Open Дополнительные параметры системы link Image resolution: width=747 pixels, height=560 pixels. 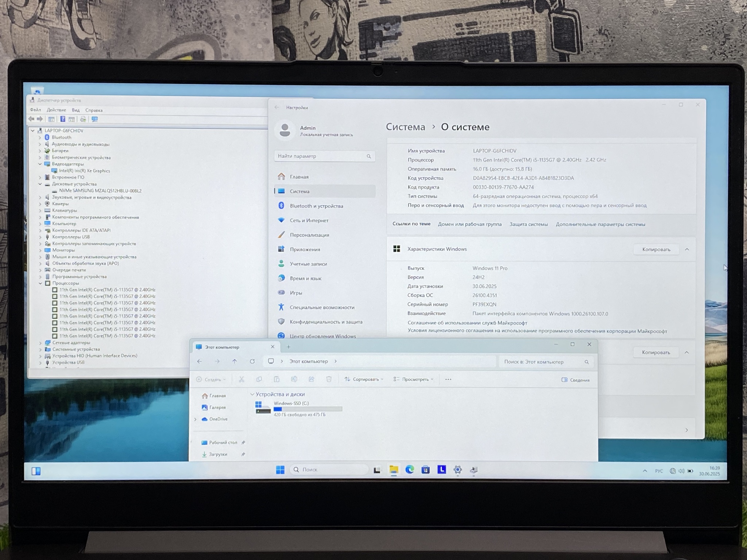[600, 224]
